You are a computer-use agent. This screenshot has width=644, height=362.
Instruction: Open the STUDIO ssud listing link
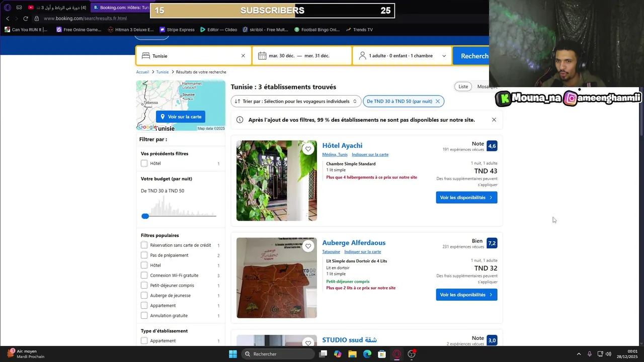pos(350,340)
